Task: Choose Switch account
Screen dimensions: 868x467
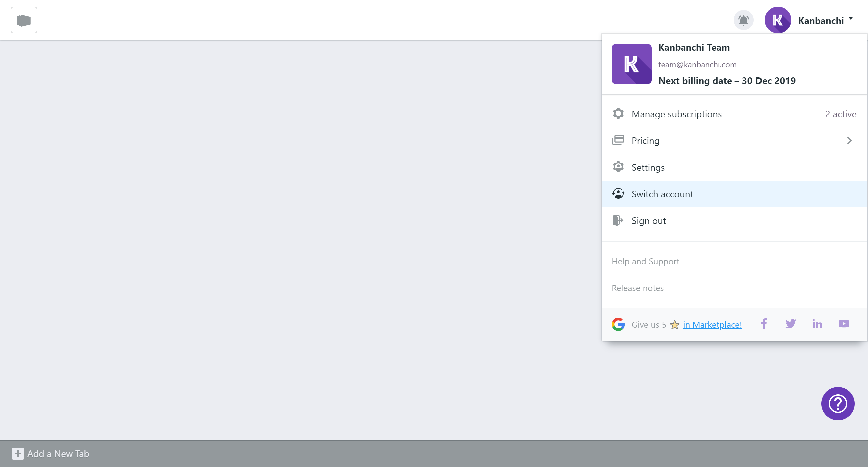Action: click(x=734, y=194)
